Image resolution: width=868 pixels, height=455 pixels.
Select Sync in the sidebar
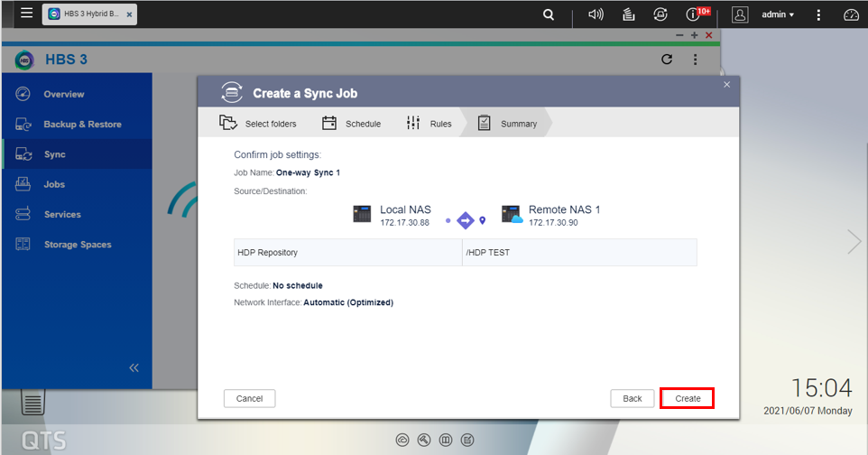coord(77,154)
